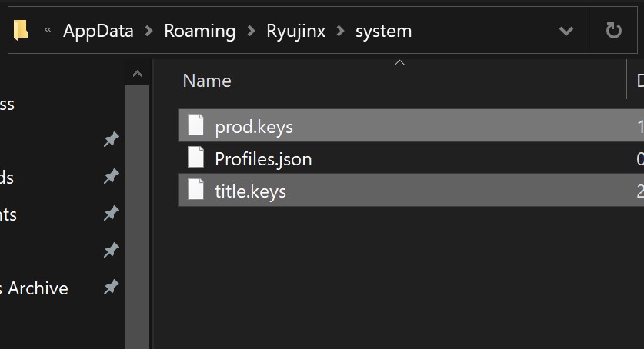Image resolution: width=644 pixels, height=349 pixels.
Task: Navigate to AppData breadcrumb segment
Action: point(98,31)
